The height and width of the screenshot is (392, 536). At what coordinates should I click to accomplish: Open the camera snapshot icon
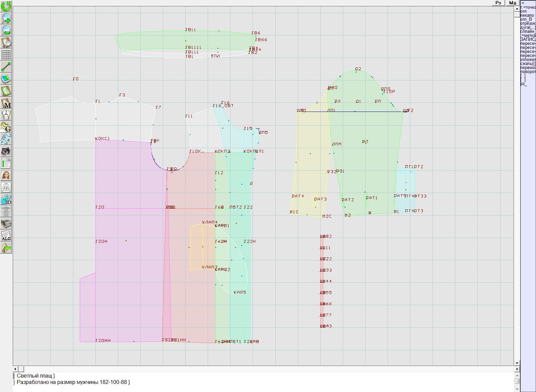(x=6, y=151)
